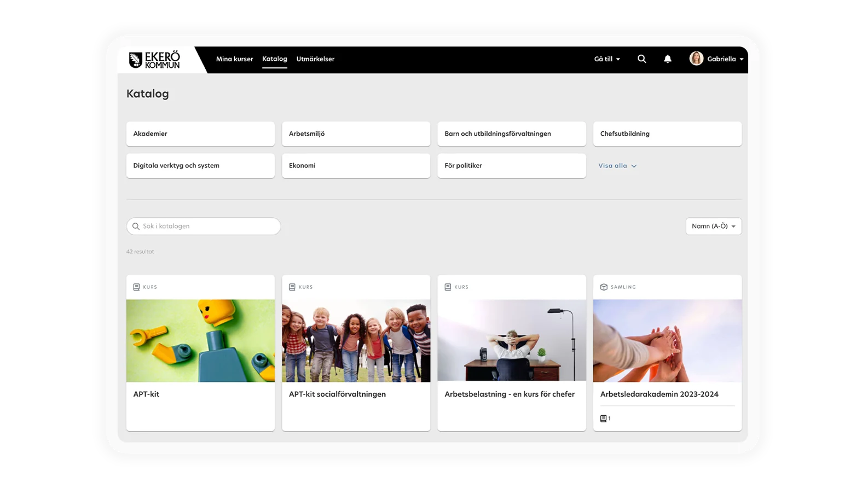Open the Arbetsmiljö category

[356, 134]
